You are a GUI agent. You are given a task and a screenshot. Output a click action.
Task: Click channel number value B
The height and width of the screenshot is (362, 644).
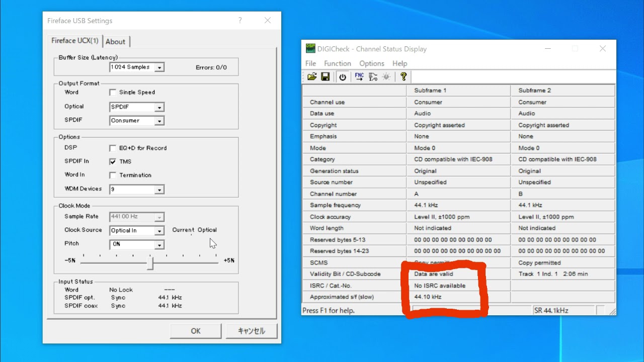click(x=521, y=194)
